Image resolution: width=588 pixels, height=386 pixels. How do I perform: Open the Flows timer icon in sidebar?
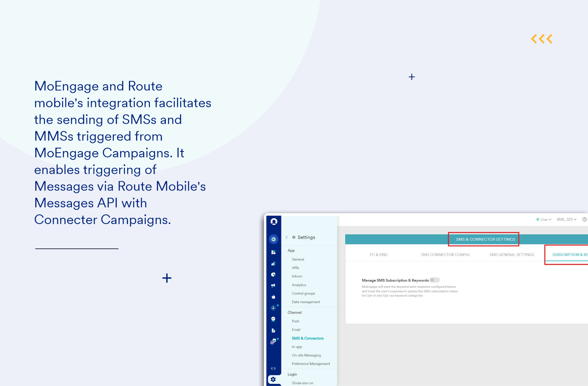pyautogui.click(x=273, y=297)
